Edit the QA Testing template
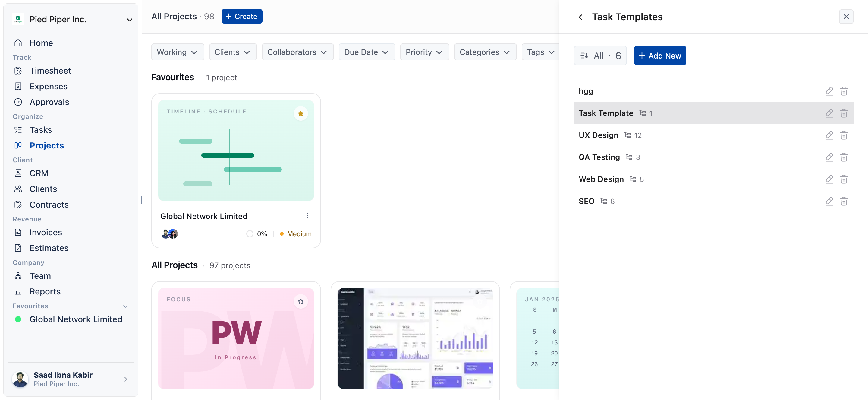The image size is (868, 400). pyautogui.click(x=829, y=157)
